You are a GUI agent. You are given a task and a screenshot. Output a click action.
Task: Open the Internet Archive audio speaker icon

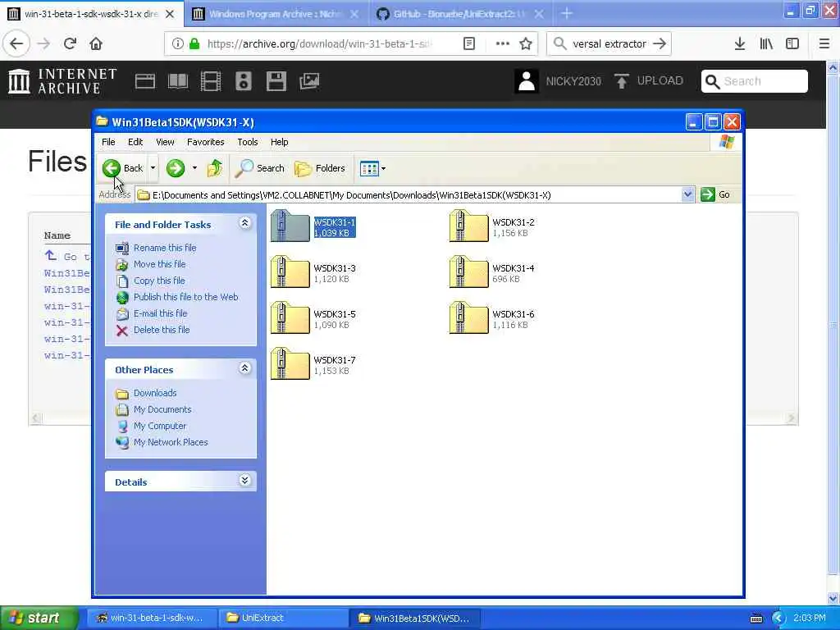click(243, 81)
